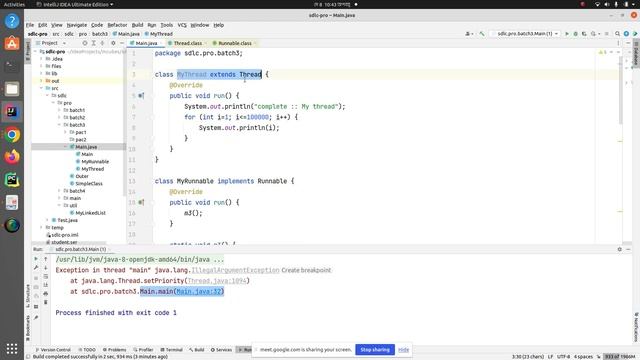
Task: Open Project panel gear options
Action: click(x=113, y=43)
